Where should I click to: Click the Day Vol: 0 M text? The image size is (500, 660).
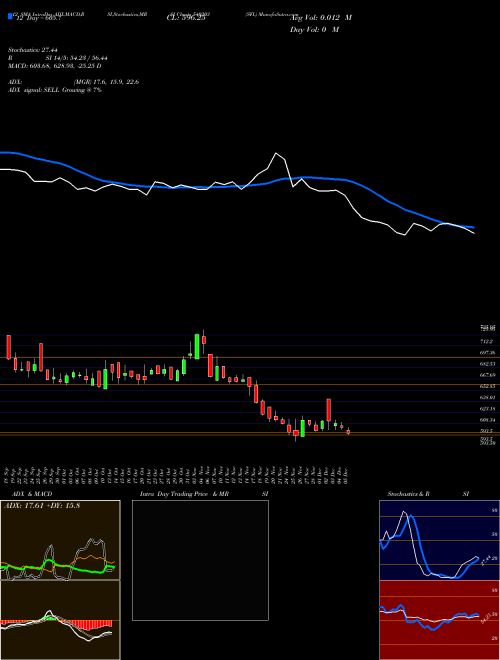click(x=314, y=29)
